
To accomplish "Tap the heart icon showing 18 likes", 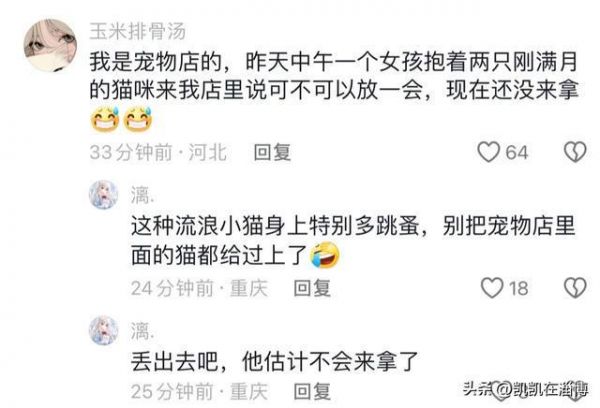I will tap(492, 288).
